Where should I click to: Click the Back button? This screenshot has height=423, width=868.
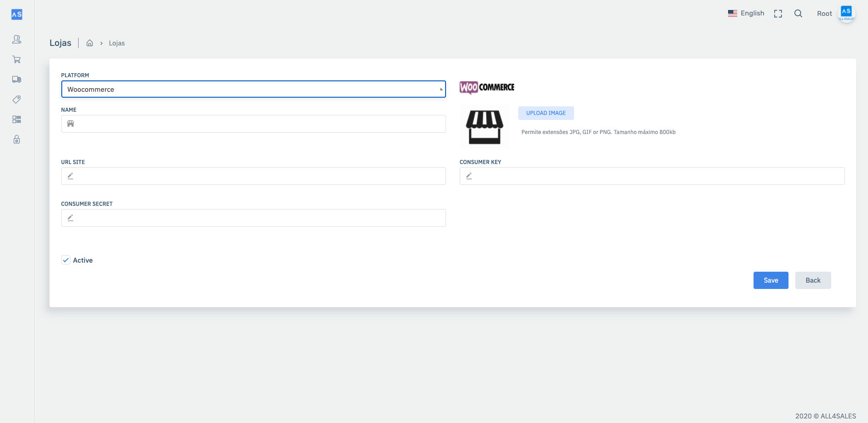tap(813, 280)
